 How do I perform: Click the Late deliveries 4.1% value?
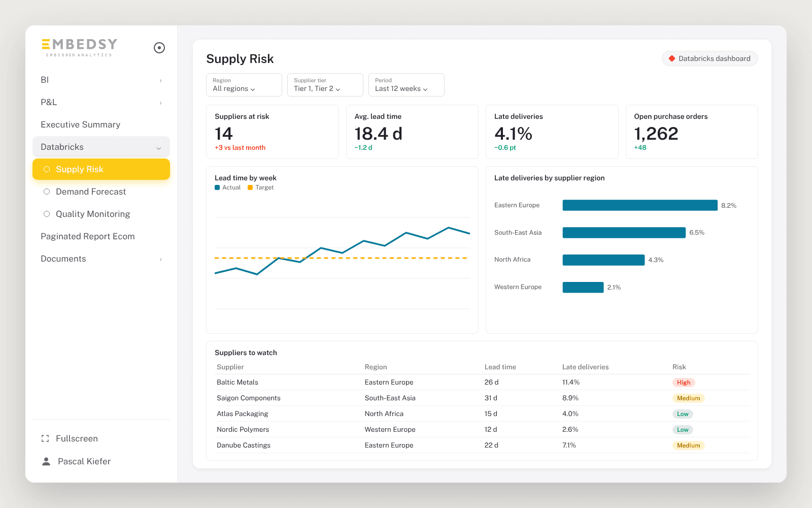[513, 134]
